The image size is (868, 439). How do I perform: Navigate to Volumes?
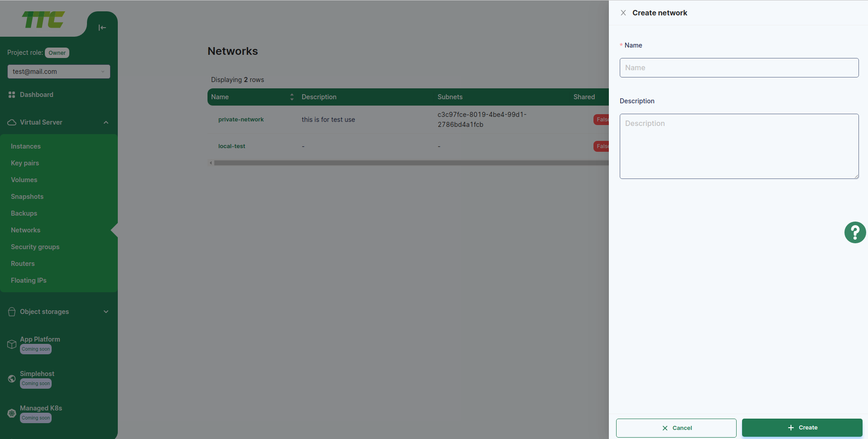pyautogui.click(x=24, y=180)
